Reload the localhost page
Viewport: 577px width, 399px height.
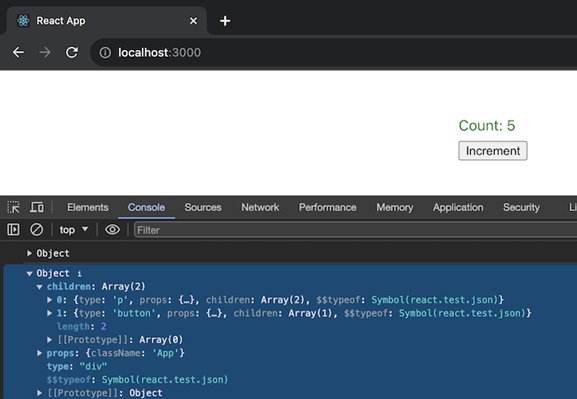click(x=72, y=53)
